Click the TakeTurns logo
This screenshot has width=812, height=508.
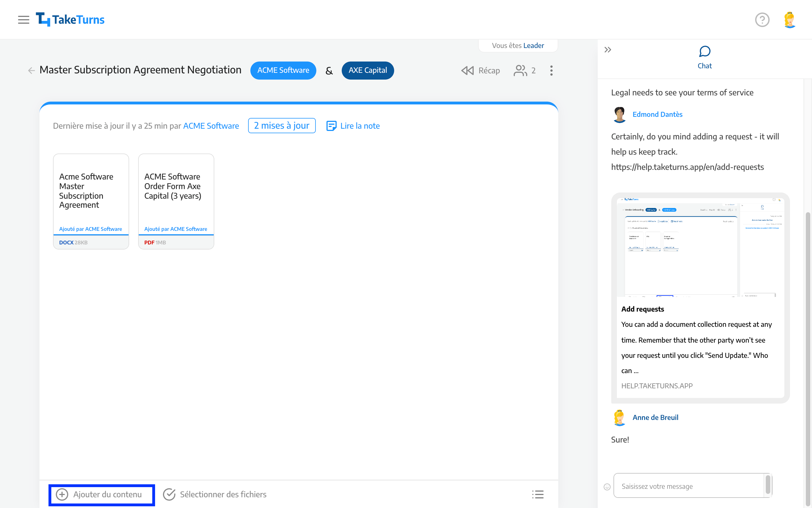pyautogui.click(x=70, y=19)
